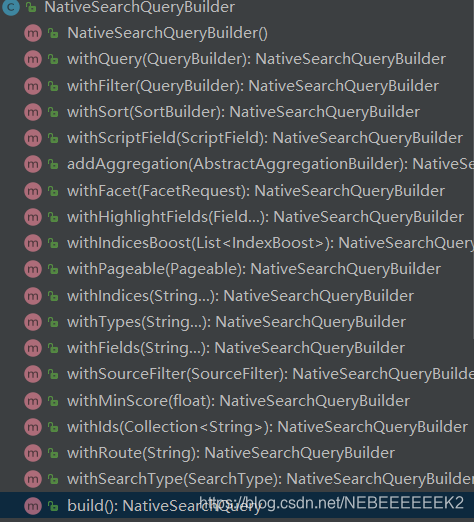Screen dimensions: 474x522
Task: Select withSearchType(SearchType) method row
Action: (x=237, y=479)
